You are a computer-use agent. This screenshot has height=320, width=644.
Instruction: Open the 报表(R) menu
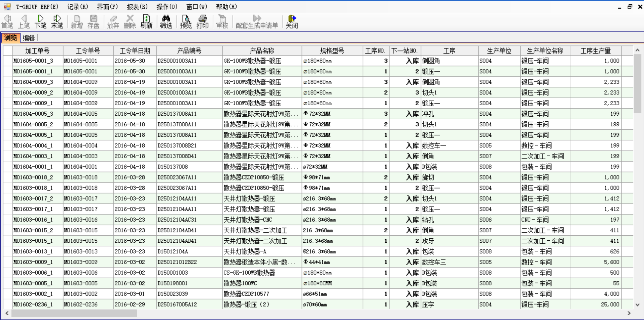point(137,7)
